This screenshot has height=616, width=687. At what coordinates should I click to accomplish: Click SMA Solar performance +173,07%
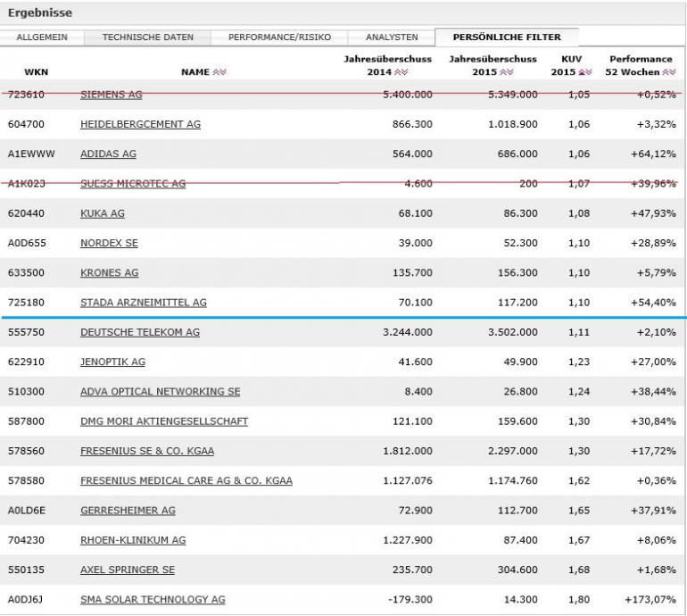point(650,600)
